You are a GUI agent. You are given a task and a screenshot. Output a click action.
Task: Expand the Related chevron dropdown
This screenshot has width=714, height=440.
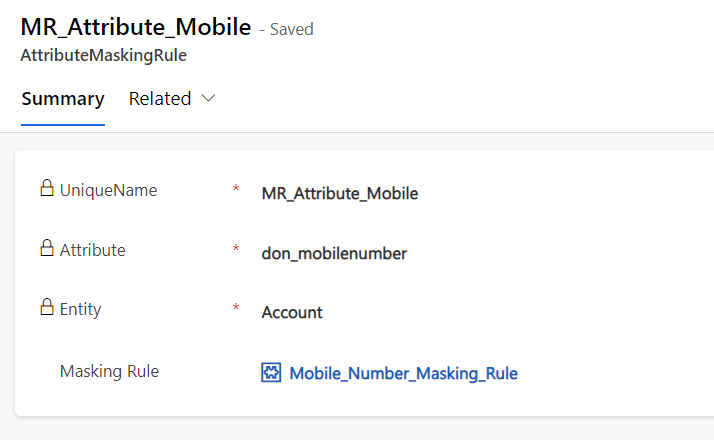point(208,99)
